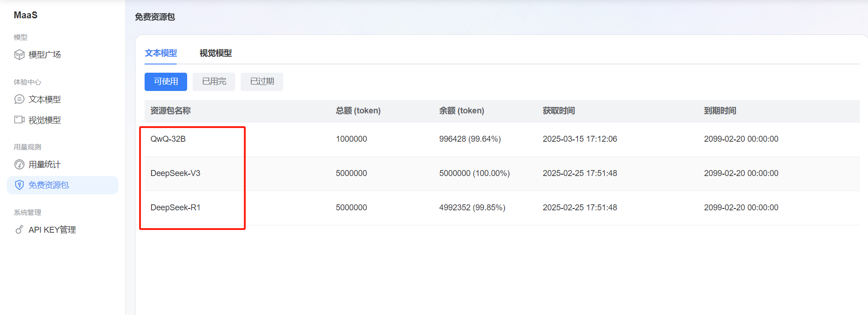Viewport: 868px width, 315px height.
Task: Filter by 已用完 packages
Action: (x=214, y=81)
